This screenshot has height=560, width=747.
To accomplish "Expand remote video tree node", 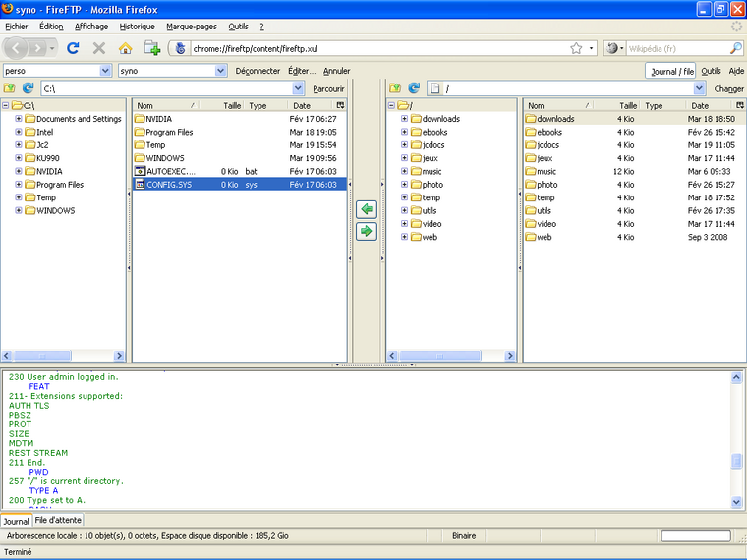I will point(404,224).
